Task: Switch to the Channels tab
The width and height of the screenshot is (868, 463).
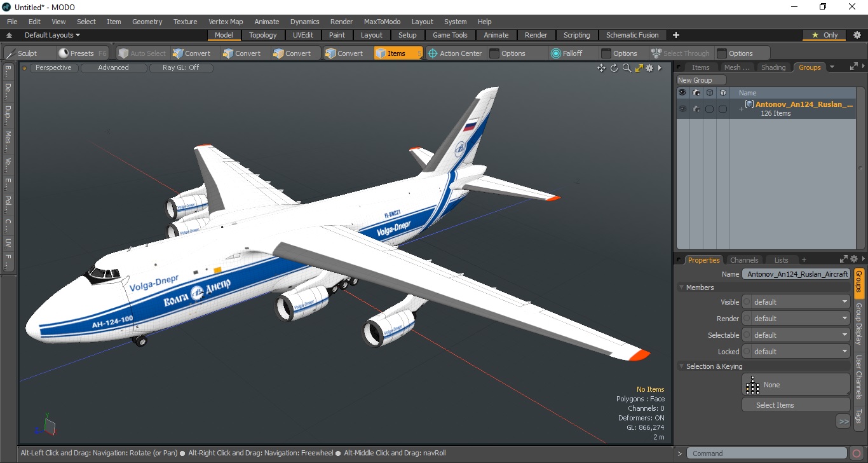Action: click(x=744, y=260)
